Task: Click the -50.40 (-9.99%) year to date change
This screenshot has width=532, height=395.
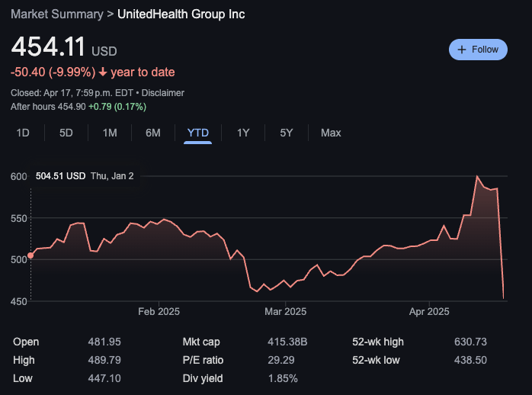Action: [x=93, y=72]
